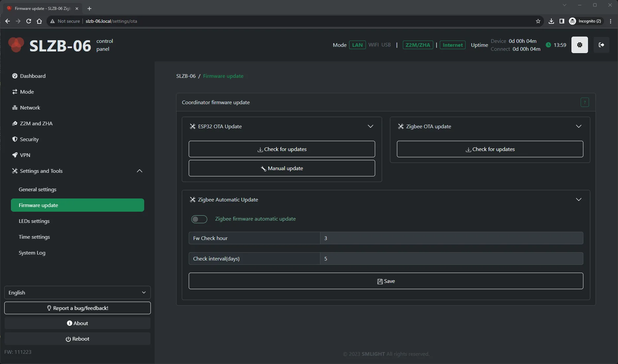Click the logout icon in header
This screenshot has height=364, width=618.
coord(601,45)
